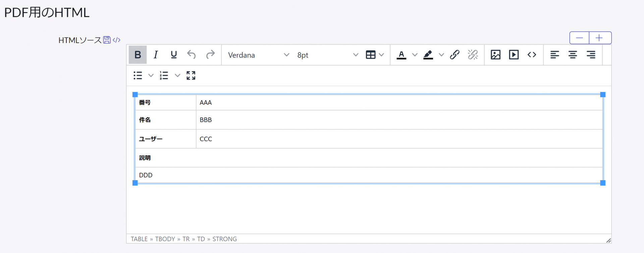This screenshot has width=644, height=253.
Task: Click the remove link icon
Action: pyautogui.click(x=473, y=55)
